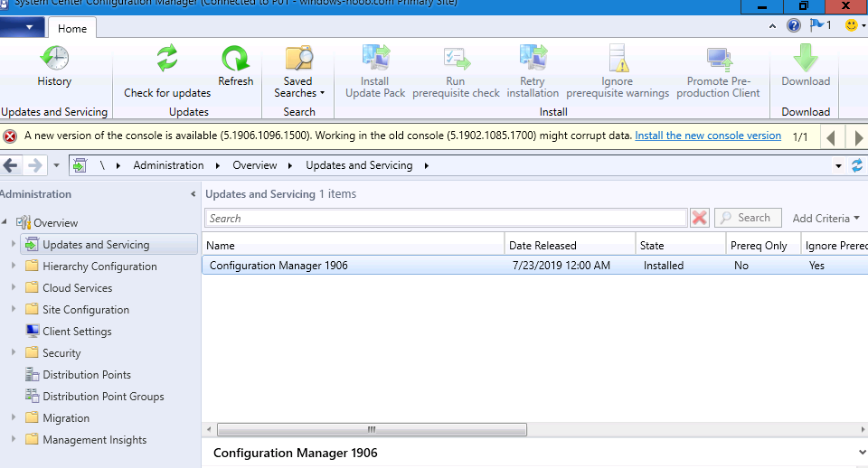Open the History view
The height and width of the screenshot is (468, 868).
click(54, 66)
